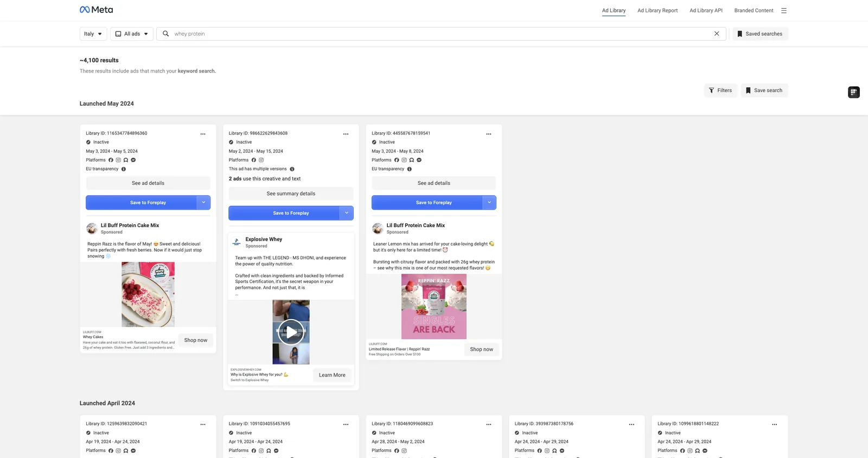Click the Whey Cakes ad headline
Image resolution: width=868 pixels, height=458 pixels.
pyautogui.click(x=93, y=337)
